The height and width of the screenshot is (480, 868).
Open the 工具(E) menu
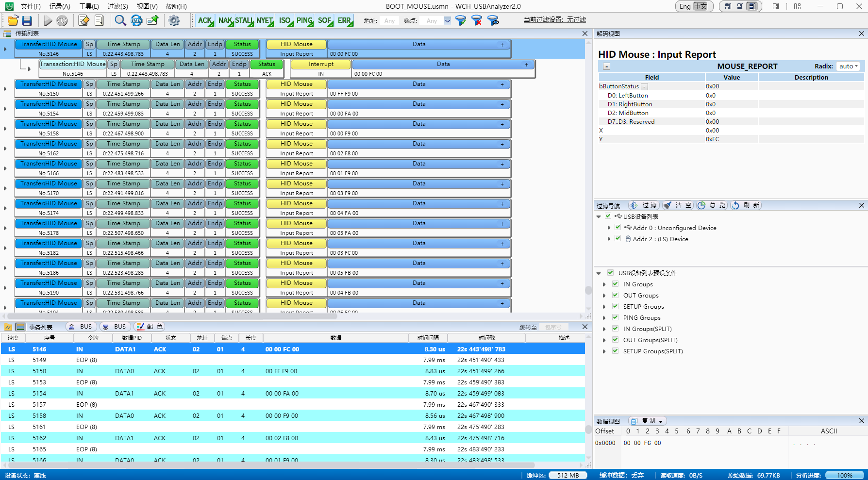tap(89, 6)
